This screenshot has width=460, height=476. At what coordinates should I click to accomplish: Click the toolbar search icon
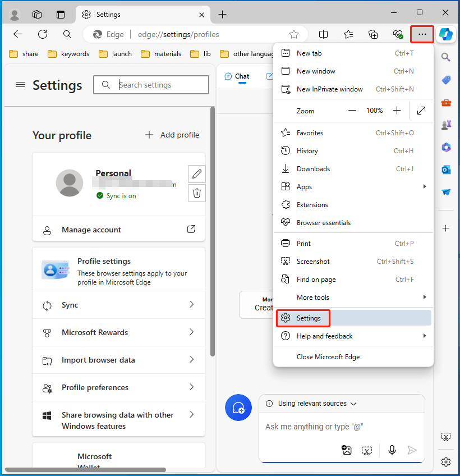click(67, 34)
